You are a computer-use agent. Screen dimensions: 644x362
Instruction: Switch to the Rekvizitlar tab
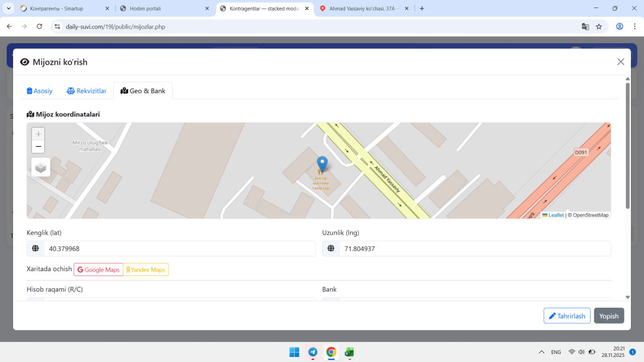(x=87, y=91)
